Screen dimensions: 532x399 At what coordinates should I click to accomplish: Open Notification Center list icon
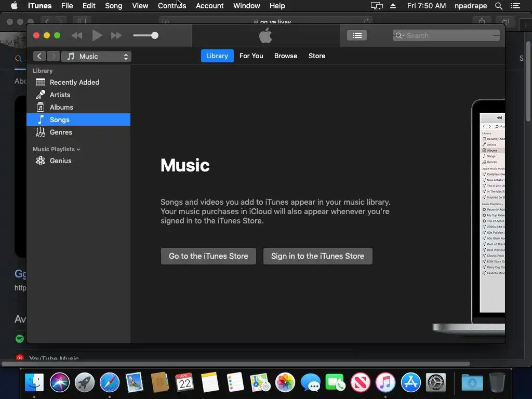(x=515, y=6)
